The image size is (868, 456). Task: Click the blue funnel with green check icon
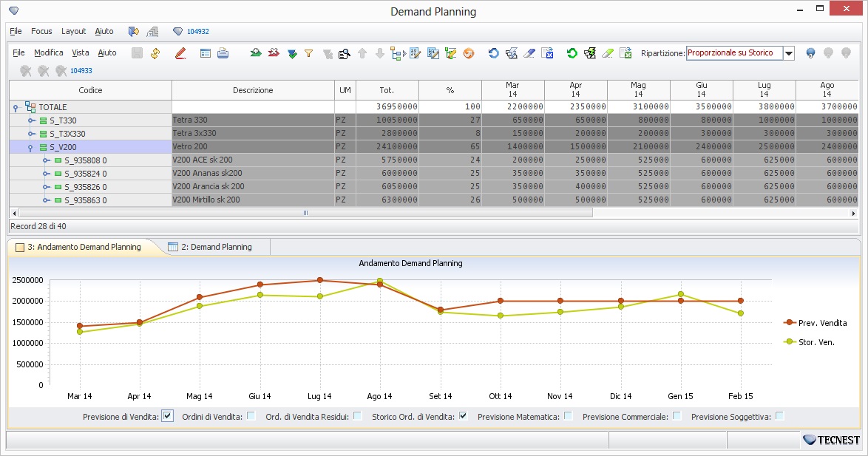pos(292,54)
